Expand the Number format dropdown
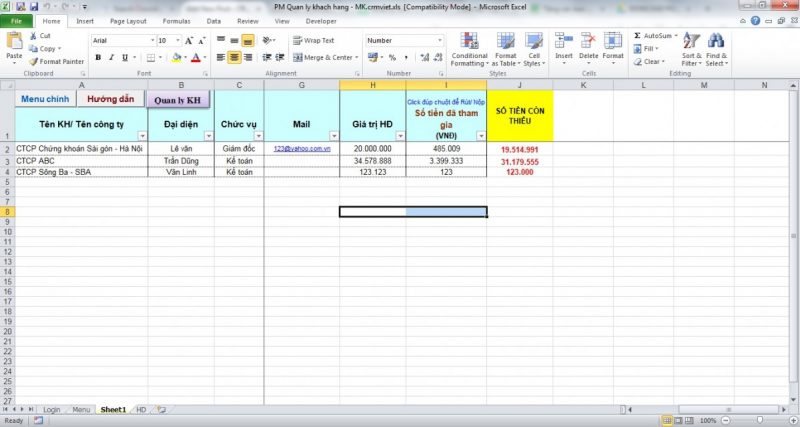 click(x=439, y=40)
